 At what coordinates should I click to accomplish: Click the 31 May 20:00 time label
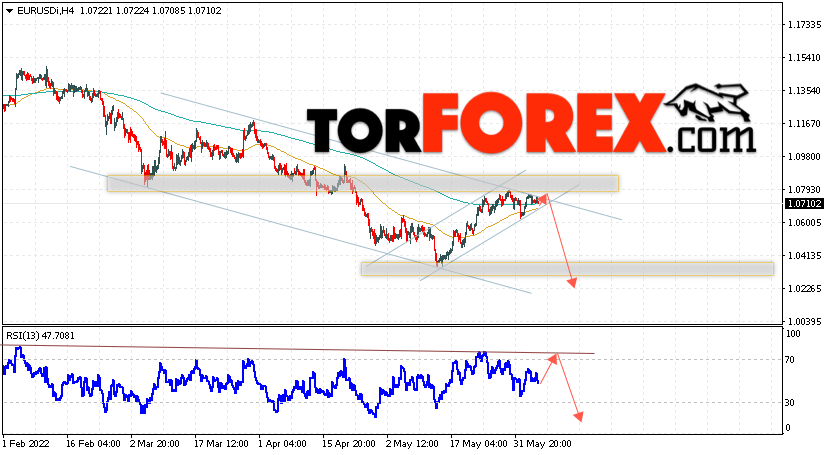(542, 444)
